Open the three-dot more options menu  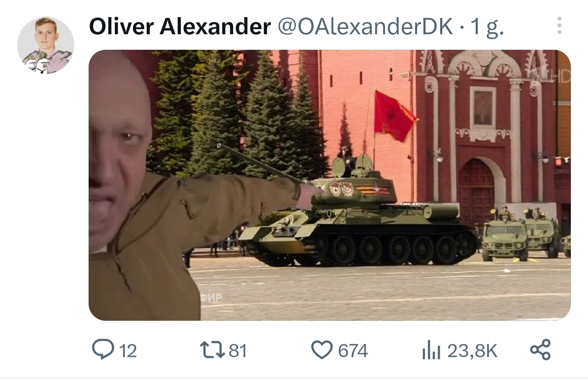coord(559,26)
